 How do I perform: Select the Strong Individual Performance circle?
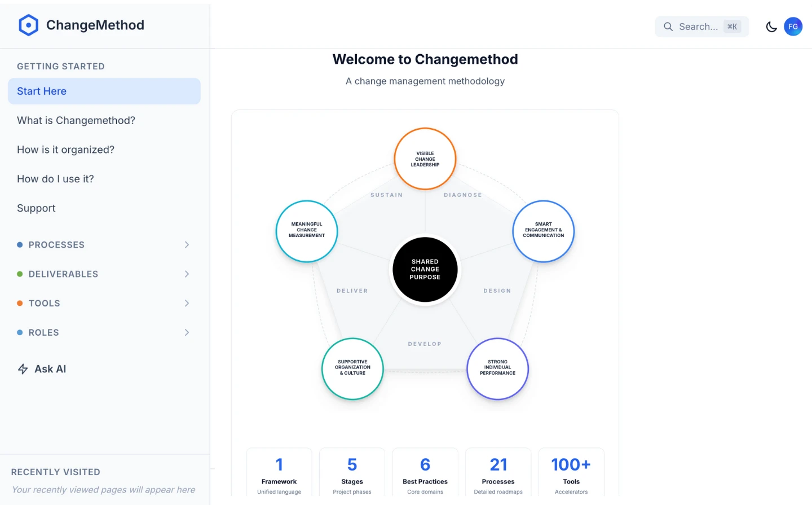coord(498,369)
